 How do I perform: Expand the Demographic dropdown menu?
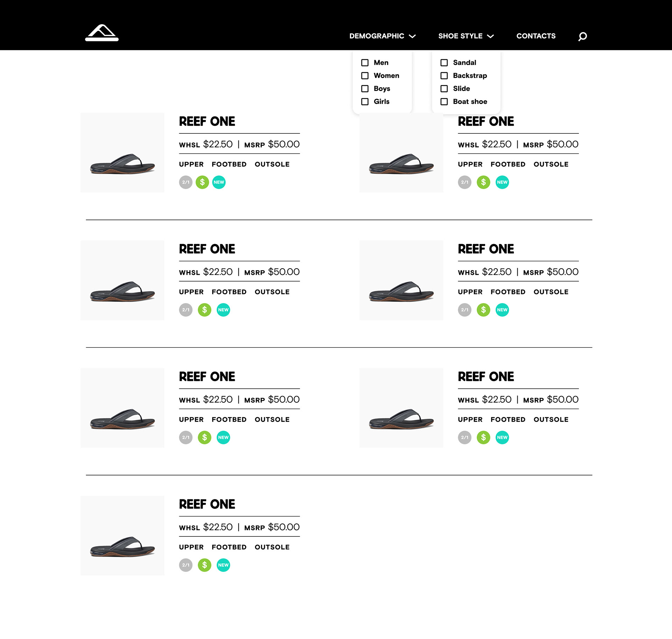point(382,36)
